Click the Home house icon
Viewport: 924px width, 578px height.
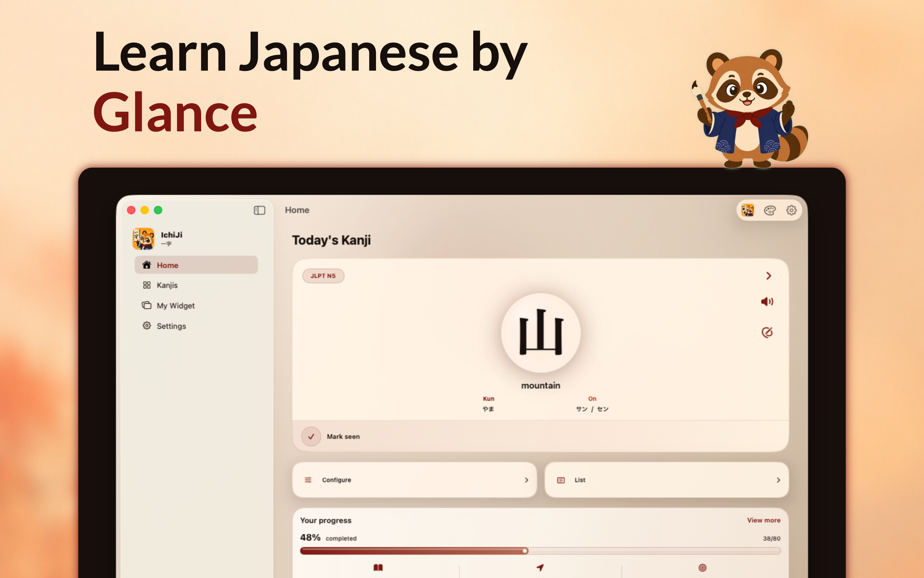[x=147, y=265]
